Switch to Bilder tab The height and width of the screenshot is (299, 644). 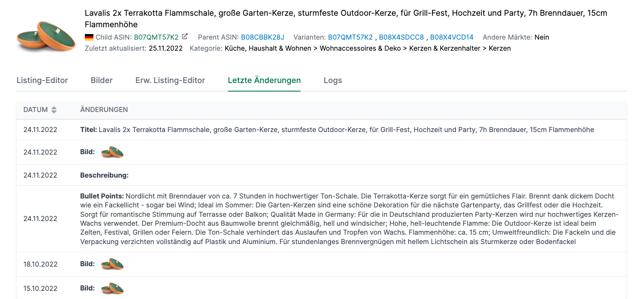102,80
